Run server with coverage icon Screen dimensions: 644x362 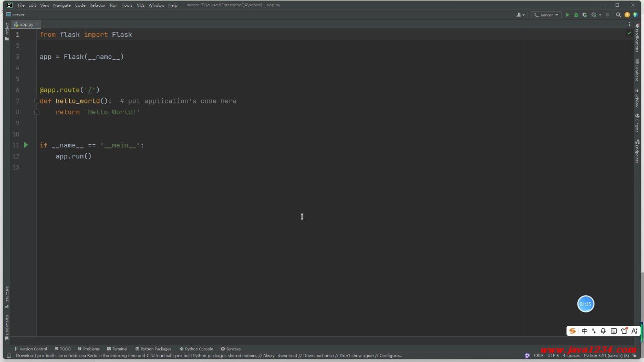[585, 15]
